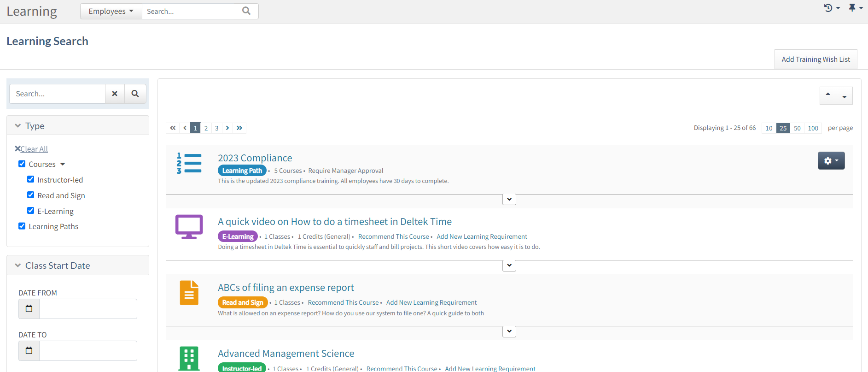Screen dimensions: 868x372
Task: Click the green Instructor-led building icon
Action: 189,359
